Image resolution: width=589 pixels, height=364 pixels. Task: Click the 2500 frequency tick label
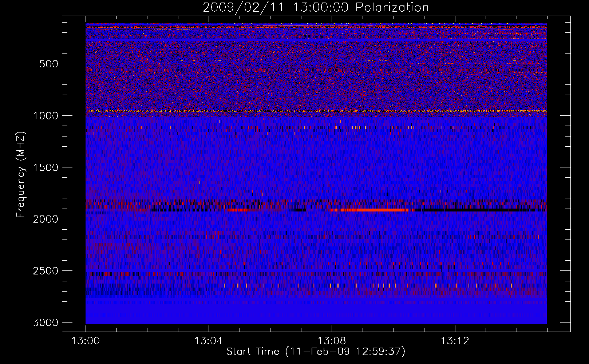[46, 271]
